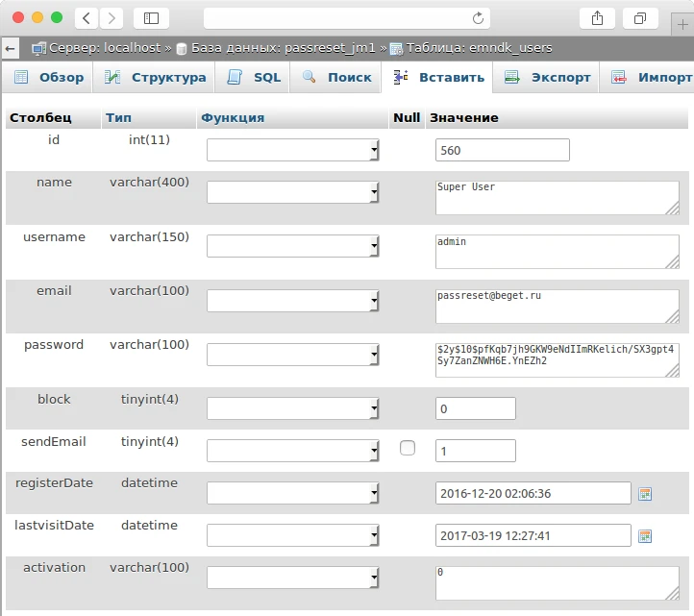
Task: Click the browser back arrow button
Action: [87, 17]
